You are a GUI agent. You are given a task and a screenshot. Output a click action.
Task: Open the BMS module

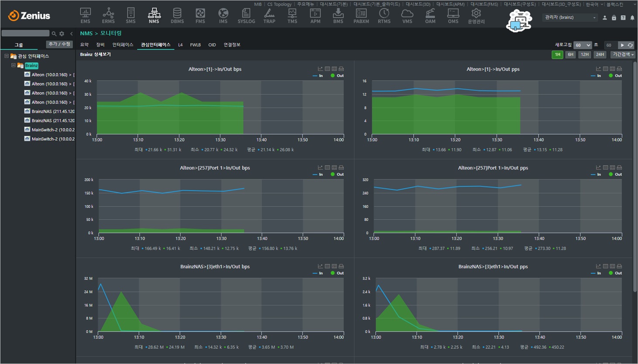pos(338,16)
